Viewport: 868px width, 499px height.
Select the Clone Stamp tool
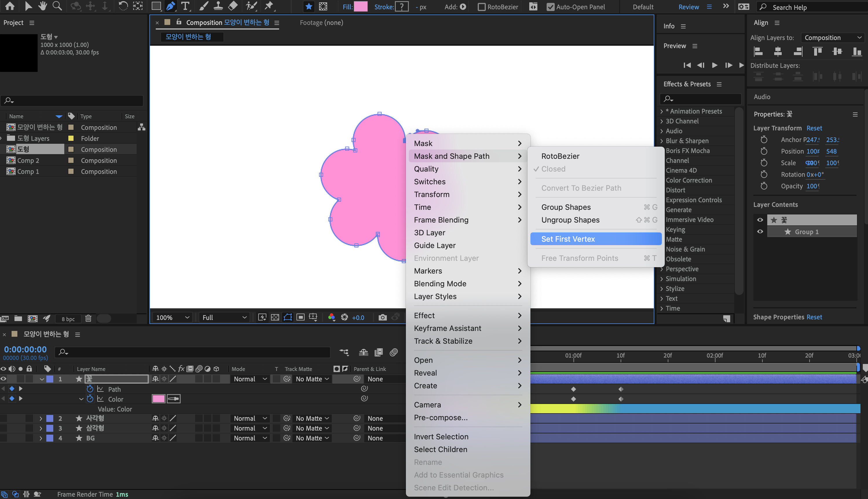tap(218, 6)
